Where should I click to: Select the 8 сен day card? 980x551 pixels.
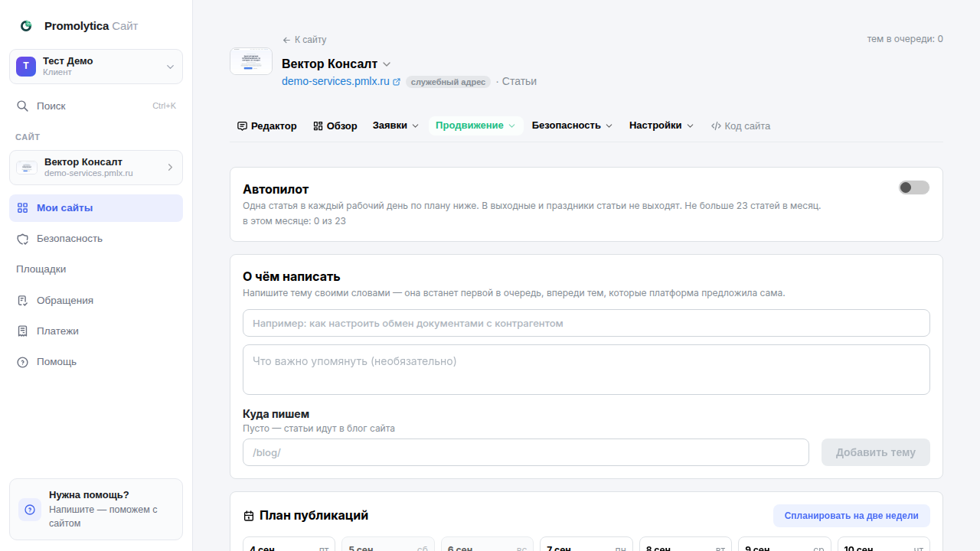[686, 544]
